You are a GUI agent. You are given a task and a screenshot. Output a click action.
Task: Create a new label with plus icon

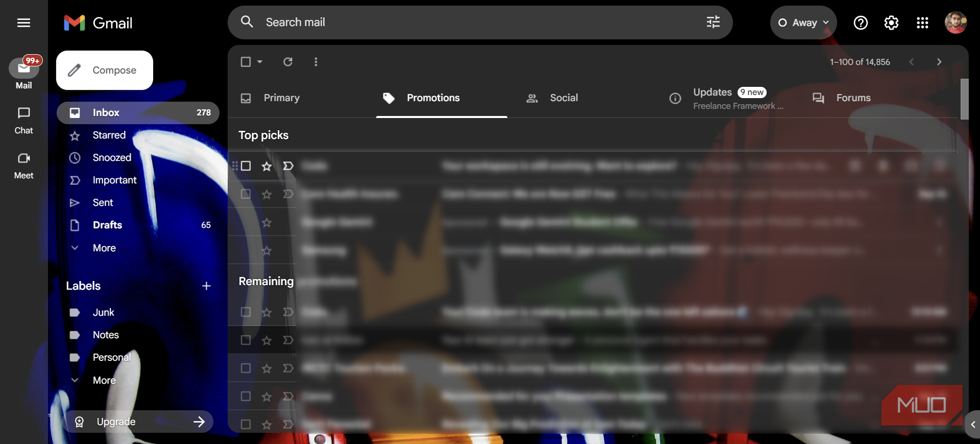[x=206, y=286]
